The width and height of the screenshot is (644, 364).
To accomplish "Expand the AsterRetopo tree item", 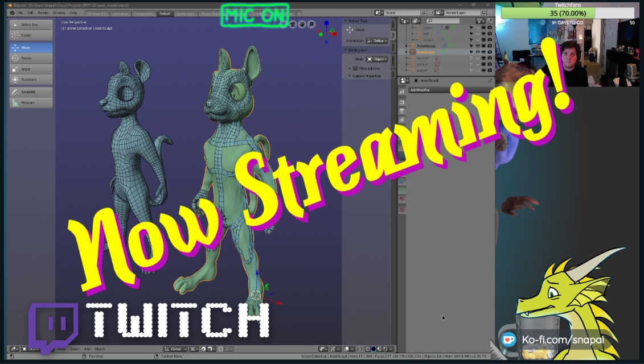I will point(407,46).
